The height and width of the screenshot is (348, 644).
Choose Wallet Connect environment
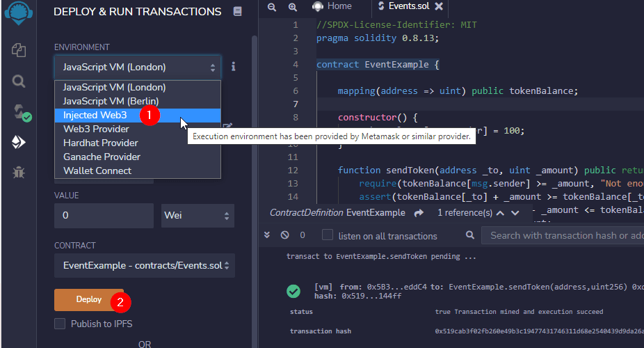[138, 171]
